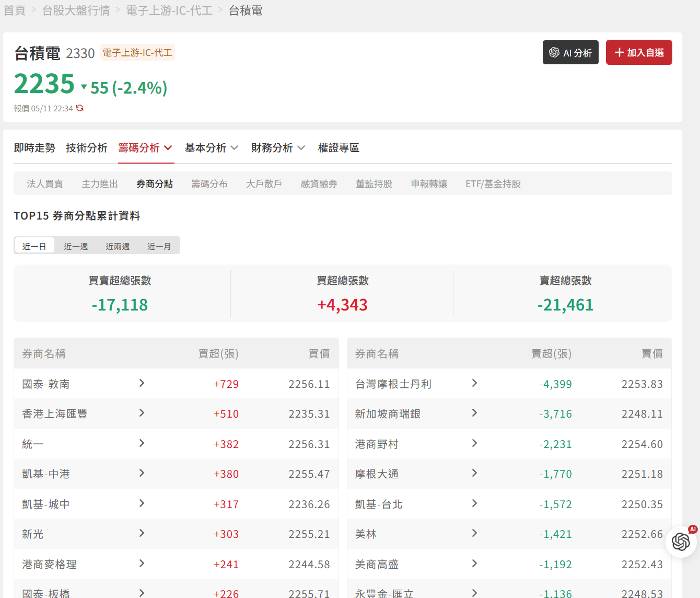Click the 買賣超總張數 value -17,118
The width and height of the screenshot is (700, 598).
click(120, 305)
